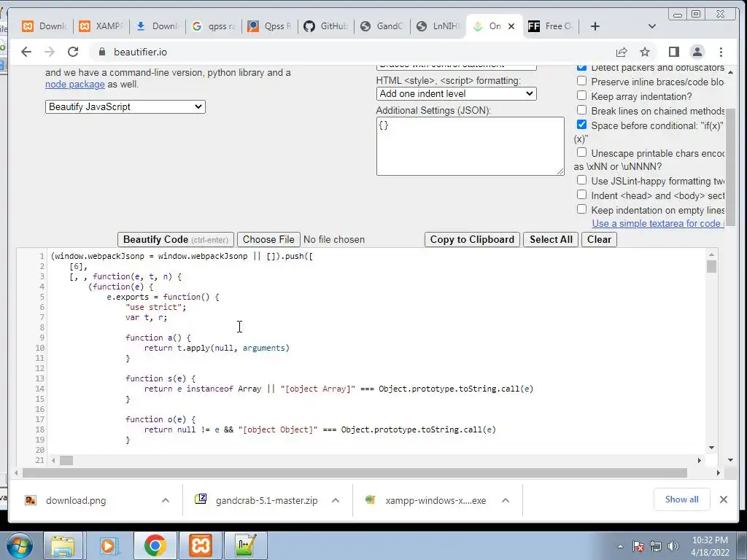Image resolution: width=747 pixels, height=560 pixels.
Task: Click Copy to Clipboard button
Action: pyautogui.click(x=472, y=239)
